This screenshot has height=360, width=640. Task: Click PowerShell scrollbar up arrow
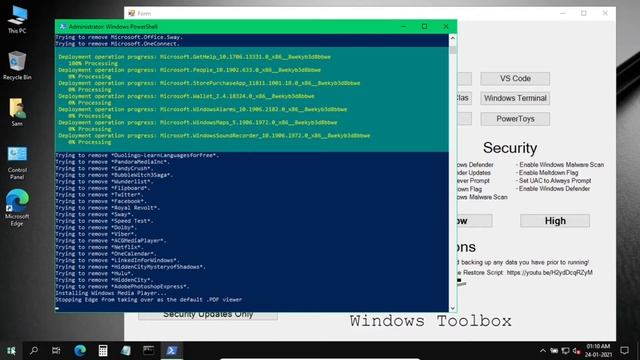(x=452, y=38)
